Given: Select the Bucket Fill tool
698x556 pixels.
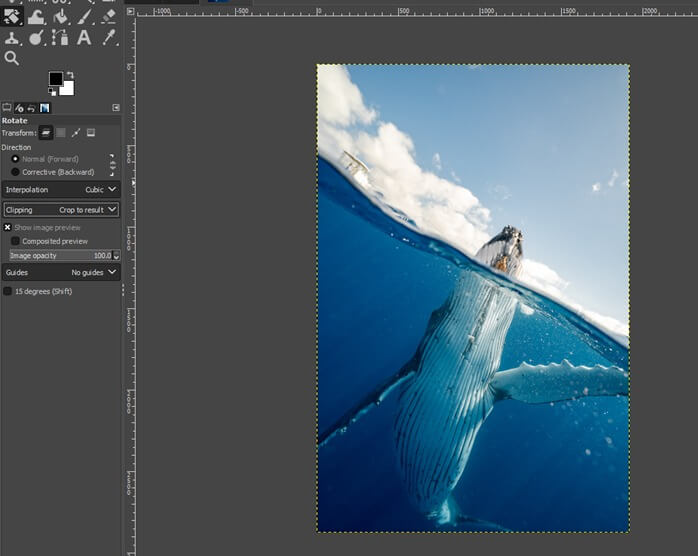Looking at the screenshot, I should (x=60, y=16).
